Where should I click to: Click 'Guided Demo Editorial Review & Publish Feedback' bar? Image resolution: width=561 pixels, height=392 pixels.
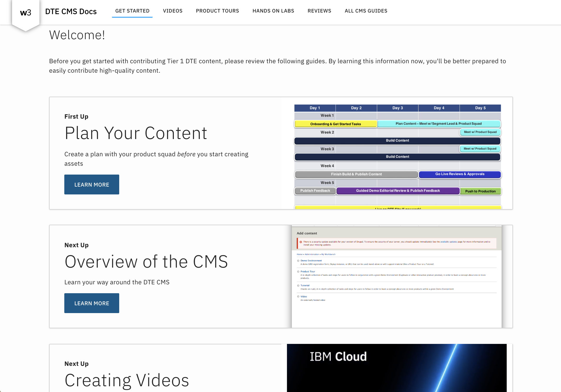click(x=398, y=191)
